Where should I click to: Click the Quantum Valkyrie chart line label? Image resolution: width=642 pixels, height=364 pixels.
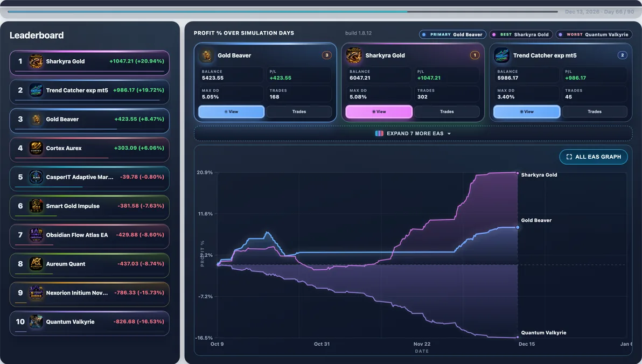[543, 332]
